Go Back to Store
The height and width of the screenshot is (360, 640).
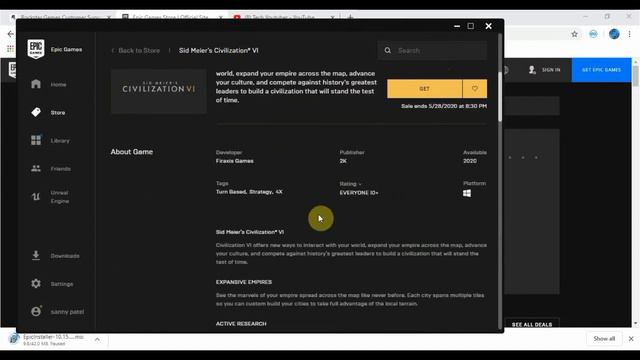(136, 51)
